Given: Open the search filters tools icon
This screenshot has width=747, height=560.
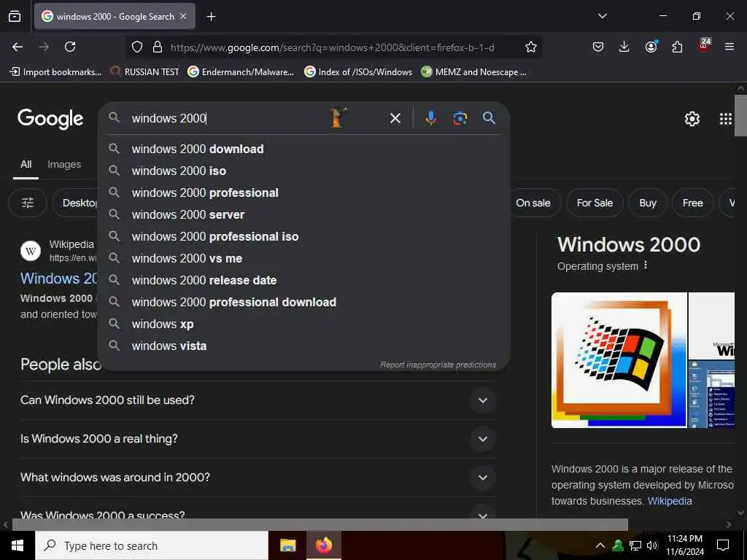Looking at the screenshot, I should coord(28,203).
